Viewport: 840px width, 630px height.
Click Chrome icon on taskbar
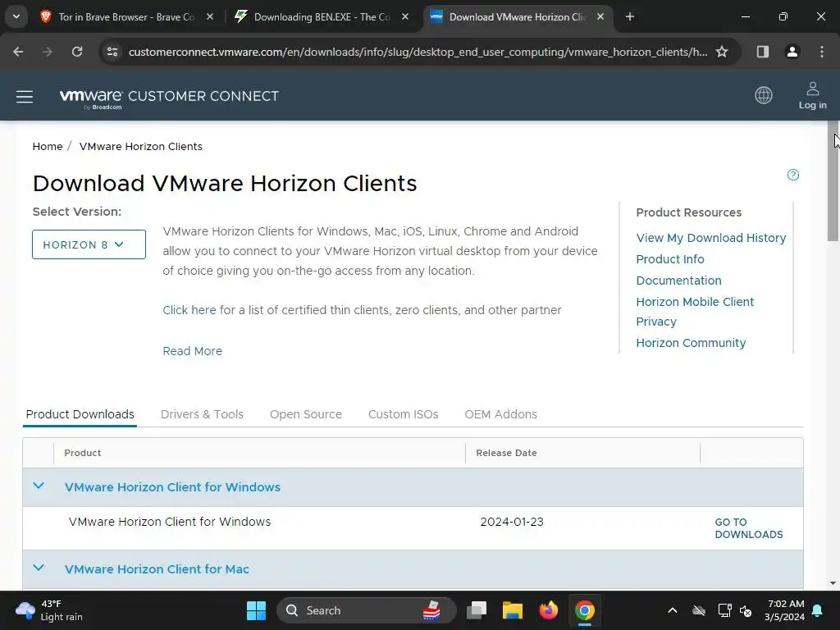(x=584, y=610)
